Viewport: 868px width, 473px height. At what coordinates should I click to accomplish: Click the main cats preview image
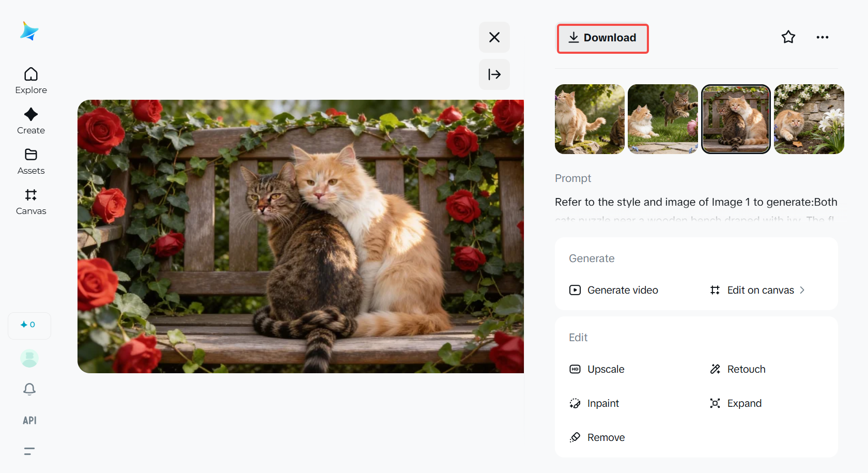(301, 236)
